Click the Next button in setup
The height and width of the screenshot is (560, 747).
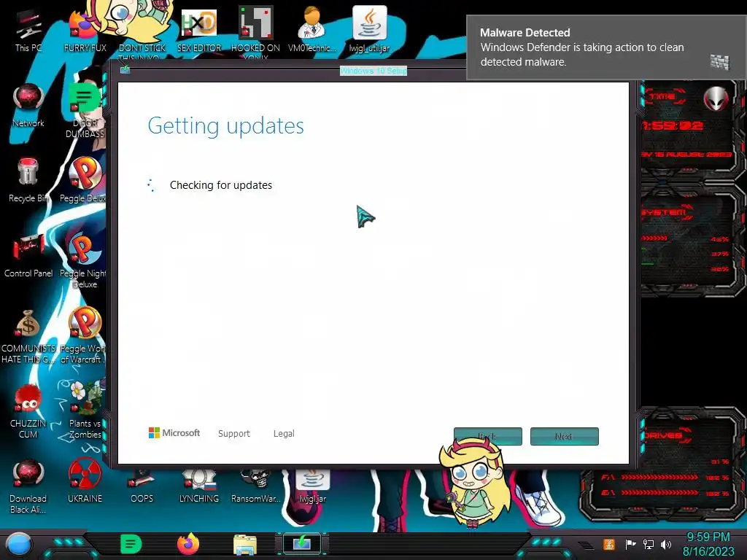click(x=565, y=436)
